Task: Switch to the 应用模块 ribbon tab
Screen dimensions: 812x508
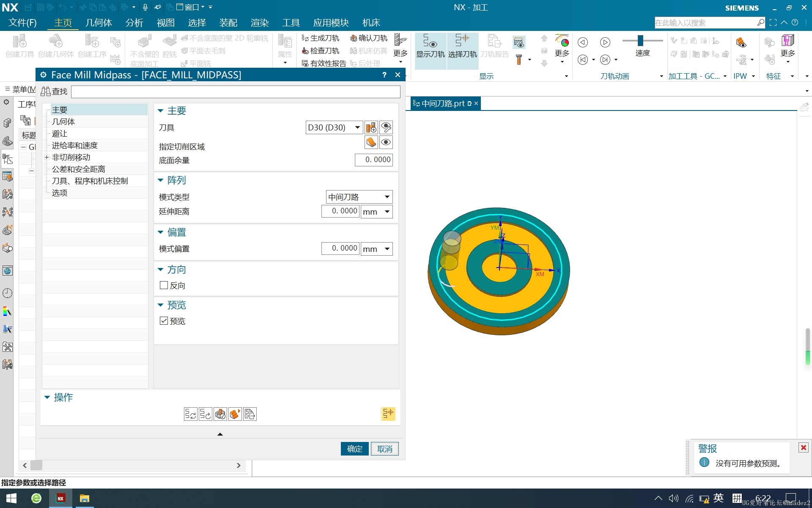Action: 331,22
